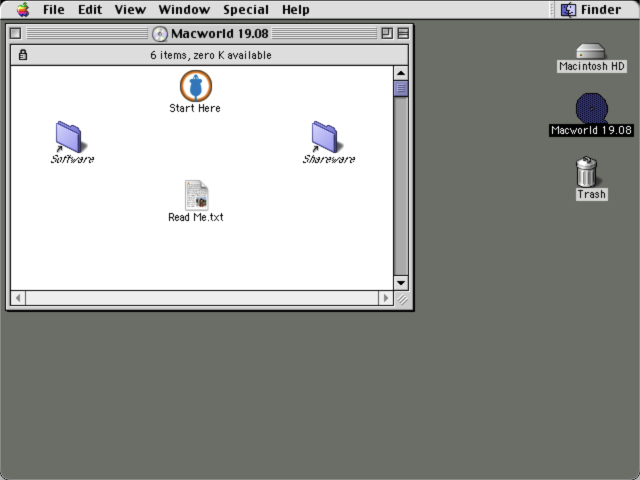Image resolution: width=640 pixels, height=480 pixels.
Task: Click the "Shareware" alias label
Action: (x=329, y=159)
